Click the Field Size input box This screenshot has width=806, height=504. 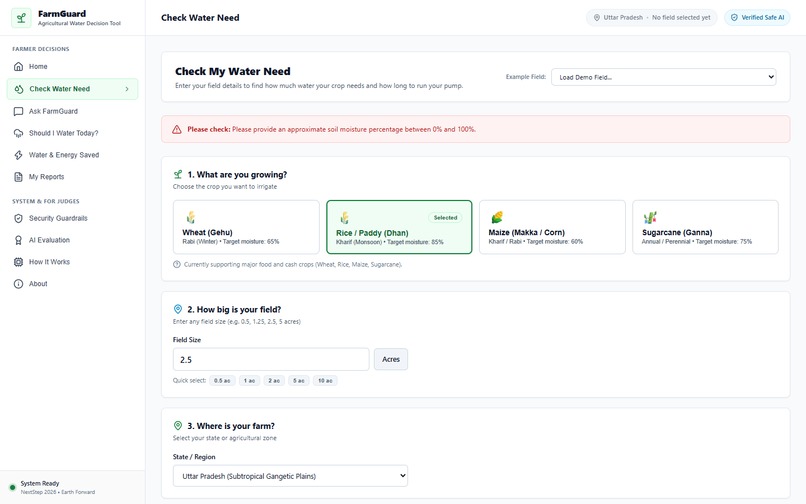click(271, 359)
